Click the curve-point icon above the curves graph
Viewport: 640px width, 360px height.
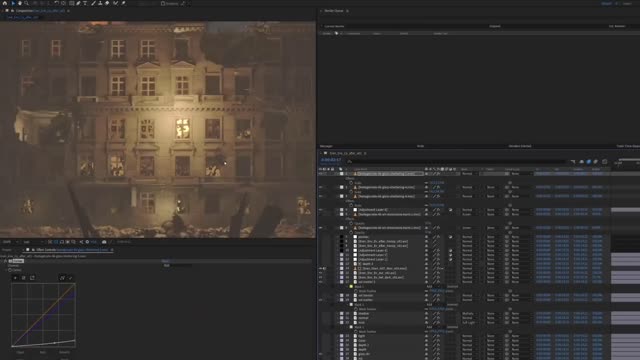click(62, 278)
